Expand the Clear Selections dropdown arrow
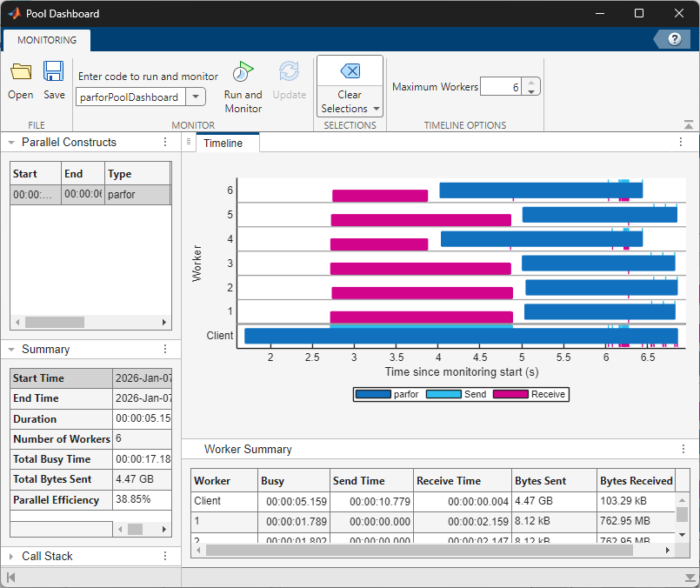 377,109
